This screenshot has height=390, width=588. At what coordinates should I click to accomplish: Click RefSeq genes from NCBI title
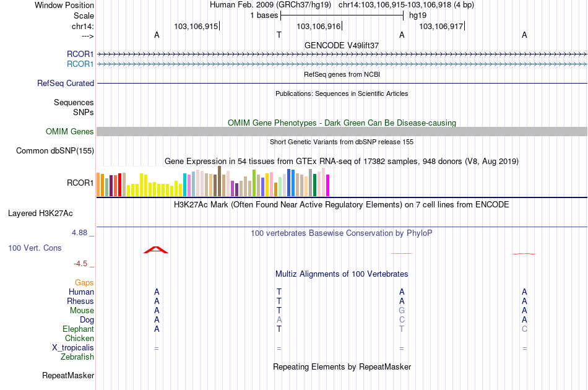point(342,74)
